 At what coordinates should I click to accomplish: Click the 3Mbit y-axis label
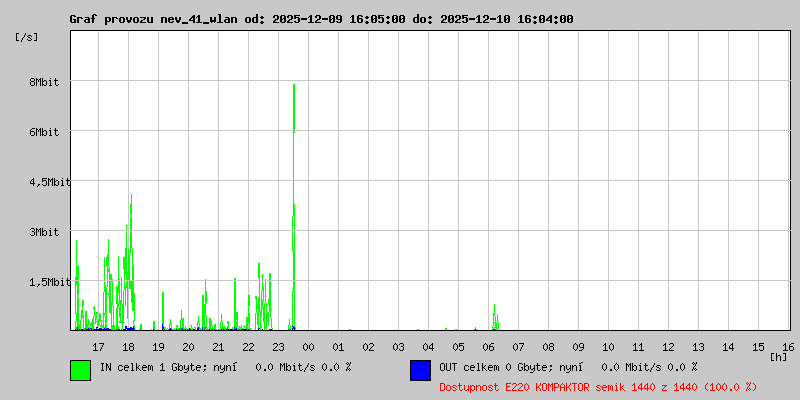44,232
